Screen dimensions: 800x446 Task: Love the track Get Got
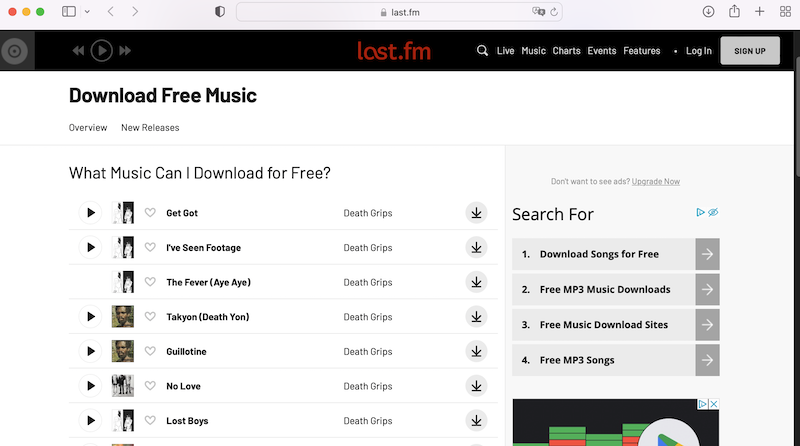(x=151, y=213)
